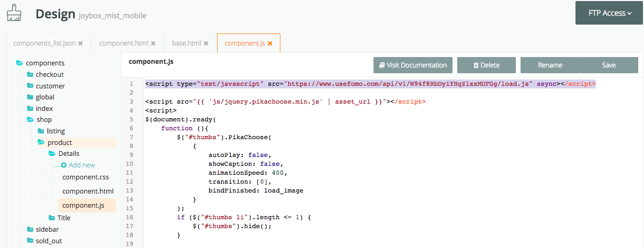The height and width of the screenshot is (248, 644).
Task: Click the customer folder icon
Action: (x=30, y=86)
